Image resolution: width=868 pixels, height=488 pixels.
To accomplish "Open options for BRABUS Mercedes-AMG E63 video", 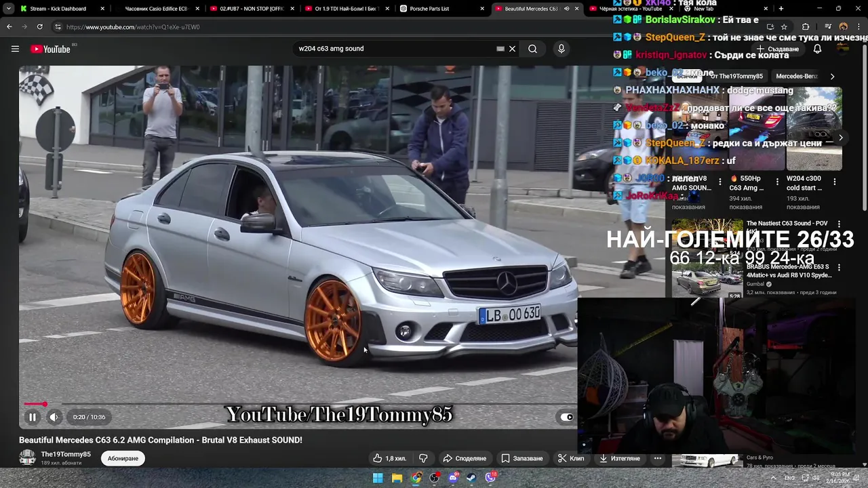I will point(839,267).
